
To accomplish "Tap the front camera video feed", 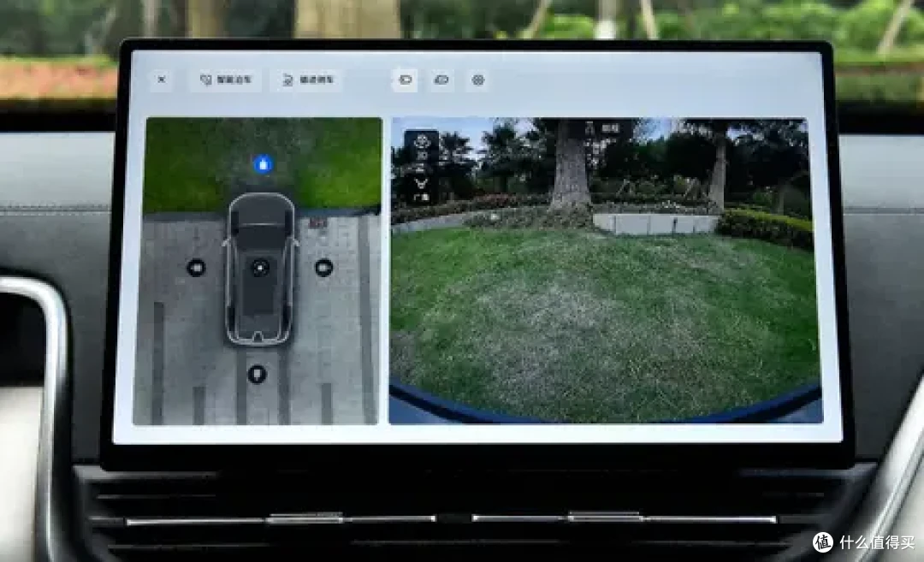I will [x=605, y=270].
